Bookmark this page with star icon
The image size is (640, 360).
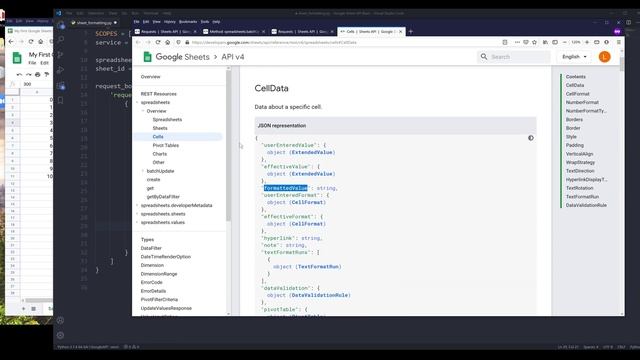(x=534, y=42)
